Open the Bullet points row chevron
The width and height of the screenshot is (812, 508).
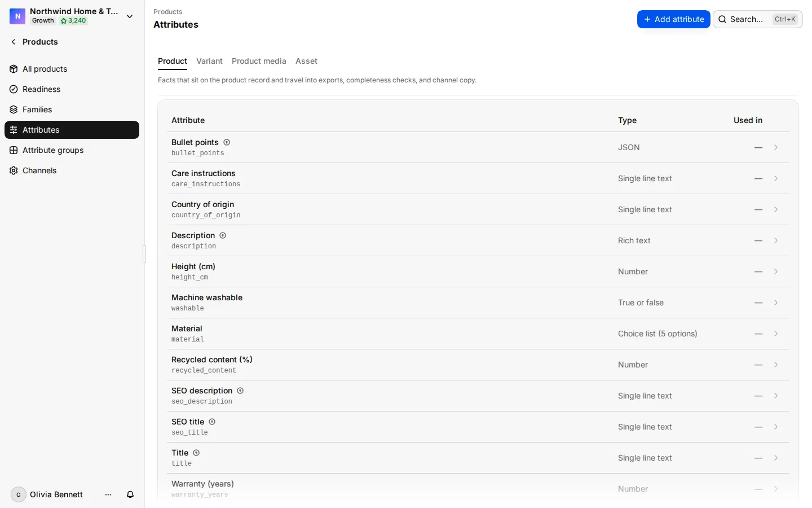[776, 147]
